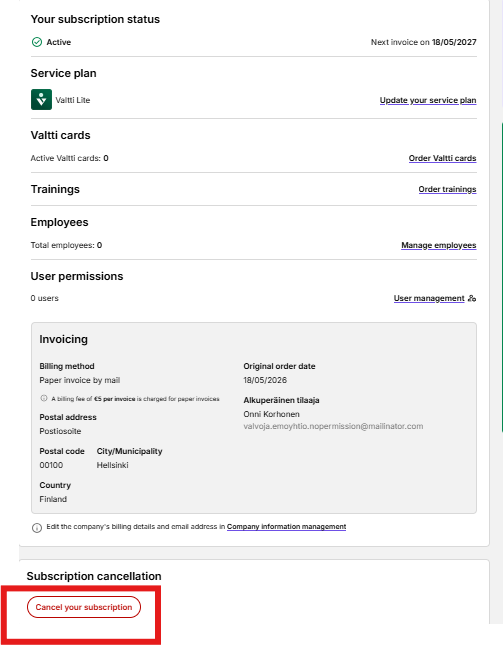Click the Cancel your subscription button
Viewport: 503px width, 645px height.
point(84,607)
